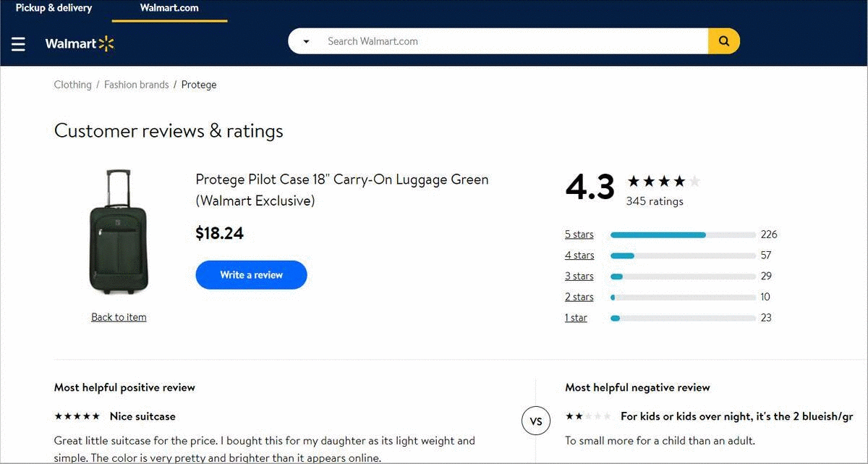The image size is (868, 464).
Task: Click the 226 count for 5 stars
Action: coord(769,235)
